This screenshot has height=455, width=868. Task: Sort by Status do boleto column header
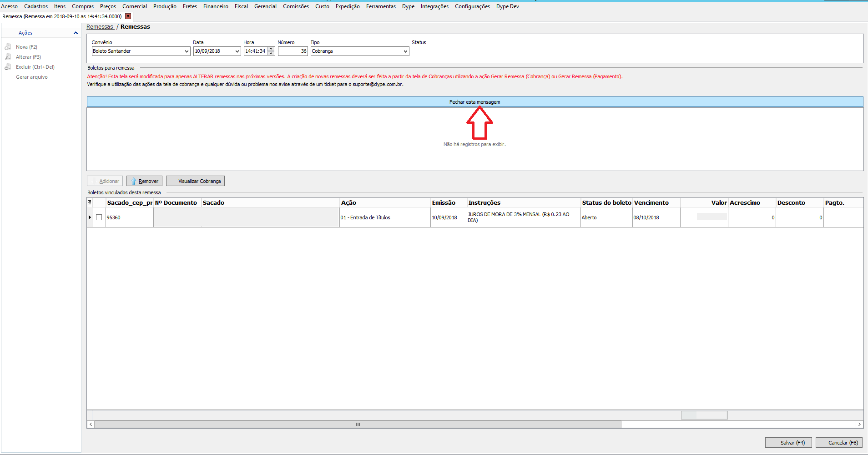[606, 202]
